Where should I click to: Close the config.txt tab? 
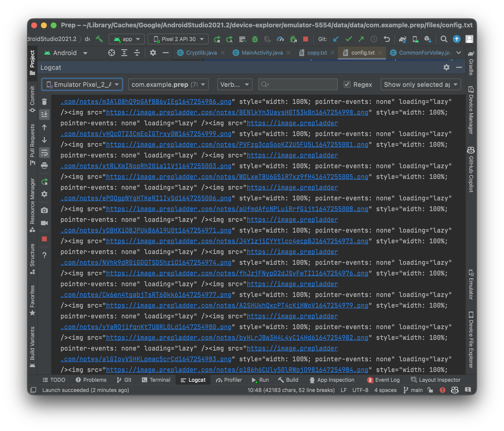(x=380, y=53)
